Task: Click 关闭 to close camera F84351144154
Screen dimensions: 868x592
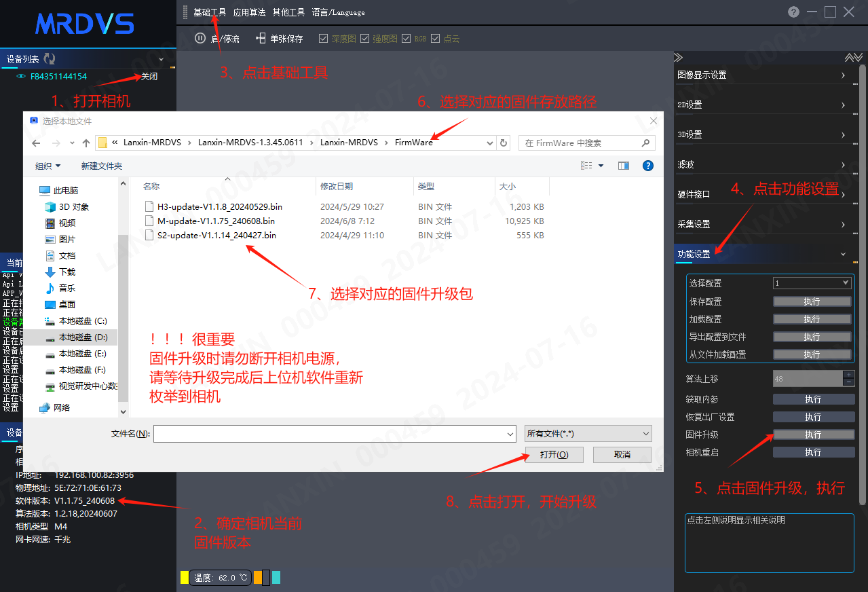Action: click(x=149, y=77)
